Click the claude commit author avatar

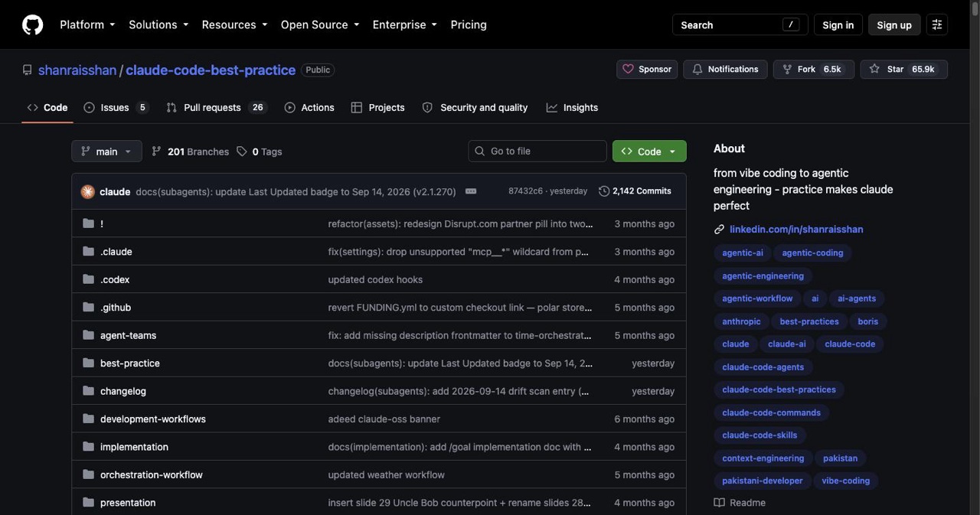click(x=88, y=191)
